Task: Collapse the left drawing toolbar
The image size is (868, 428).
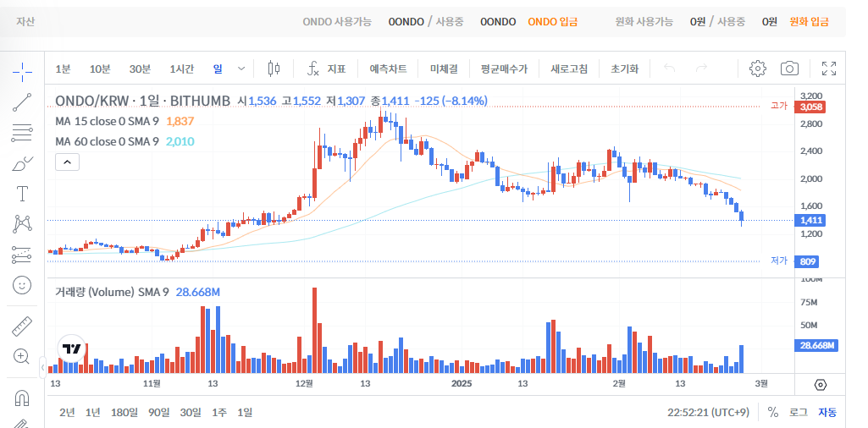Action: [x=42, y=368]
